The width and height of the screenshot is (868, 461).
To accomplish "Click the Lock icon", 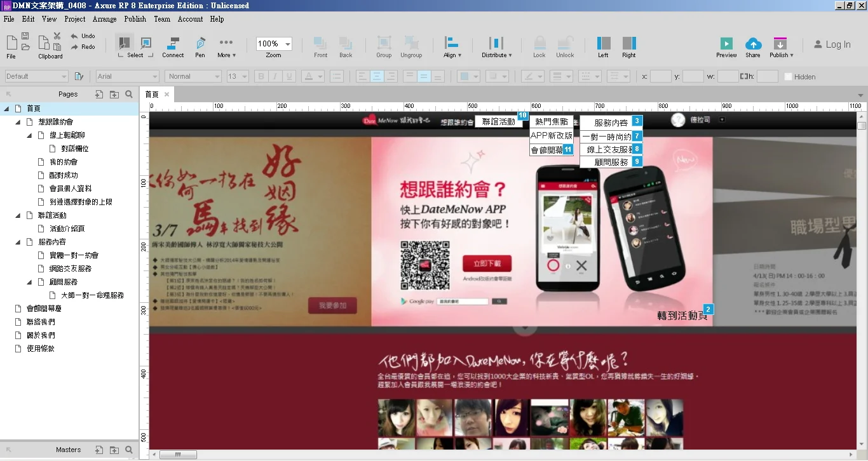I will pos(539,43).
